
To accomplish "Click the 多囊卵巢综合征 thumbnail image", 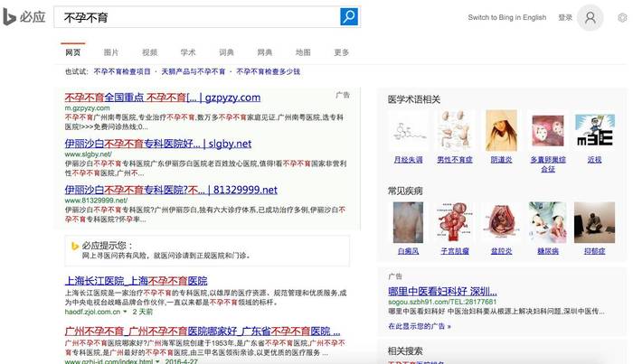I will click(x=548, y=130).
